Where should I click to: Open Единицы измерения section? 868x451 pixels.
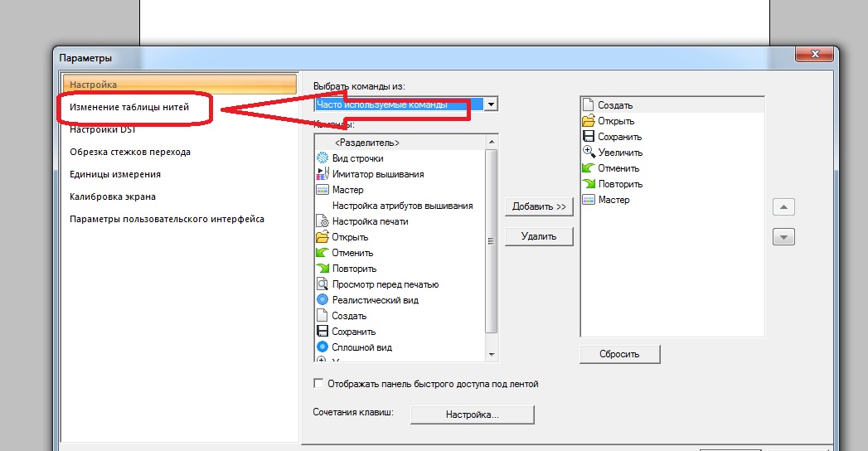115,174
